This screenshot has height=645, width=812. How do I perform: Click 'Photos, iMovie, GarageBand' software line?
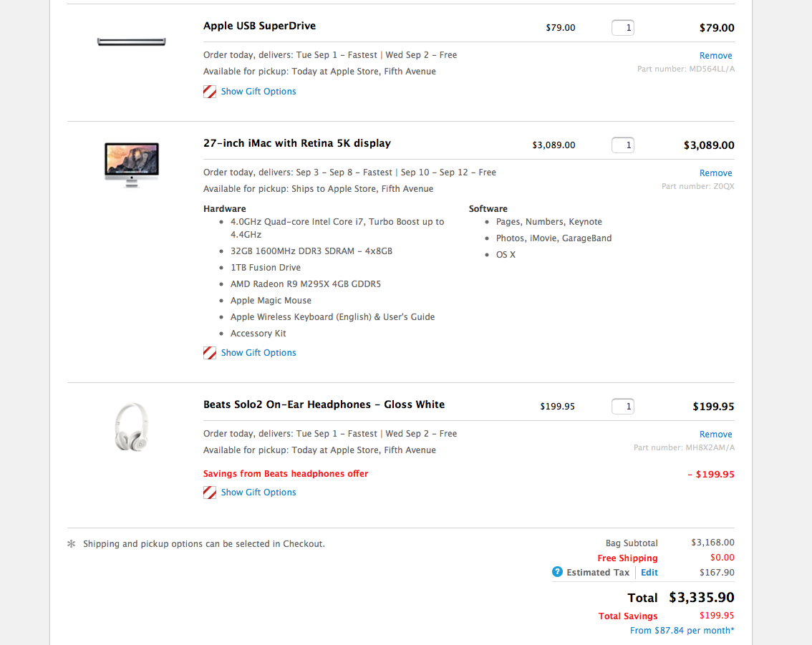[554, 238]
